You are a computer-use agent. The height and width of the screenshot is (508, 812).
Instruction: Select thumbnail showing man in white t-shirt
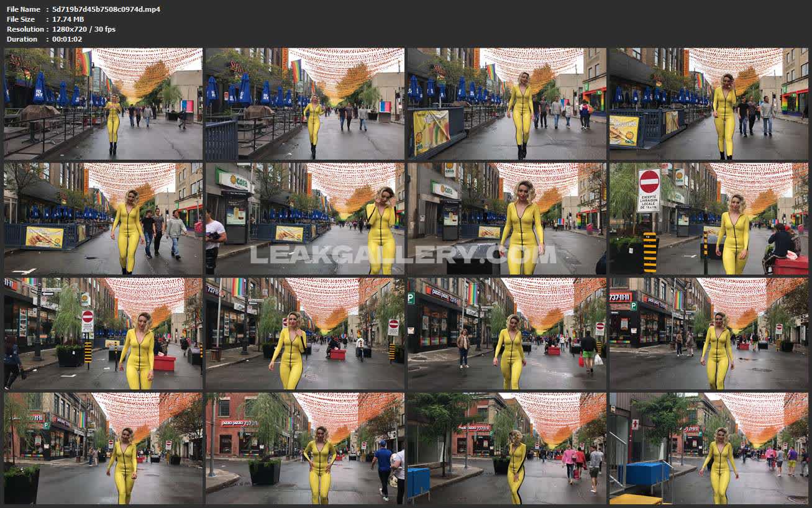[x=304, y=219]
